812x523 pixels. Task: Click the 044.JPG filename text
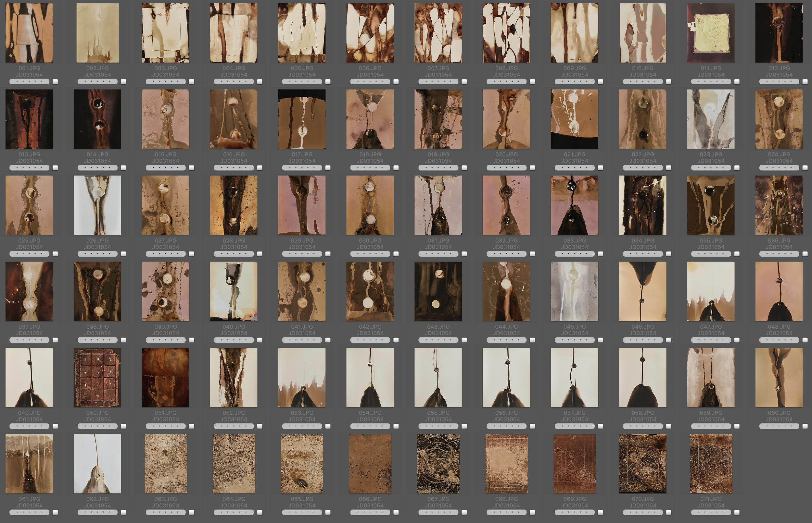[506, 327]
